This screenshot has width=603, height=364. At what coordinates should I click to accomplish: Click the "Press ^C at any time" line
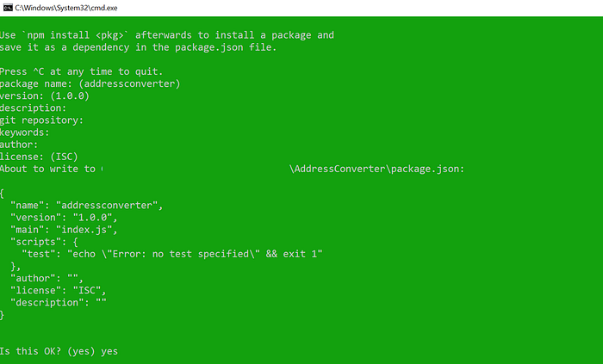point(82,71)
